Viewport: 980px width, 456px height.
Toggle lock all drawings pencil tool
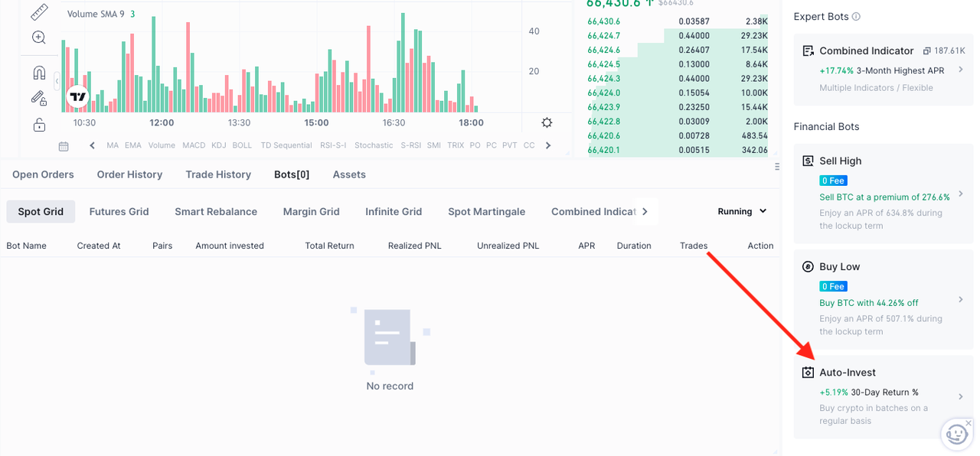point(39,98)
